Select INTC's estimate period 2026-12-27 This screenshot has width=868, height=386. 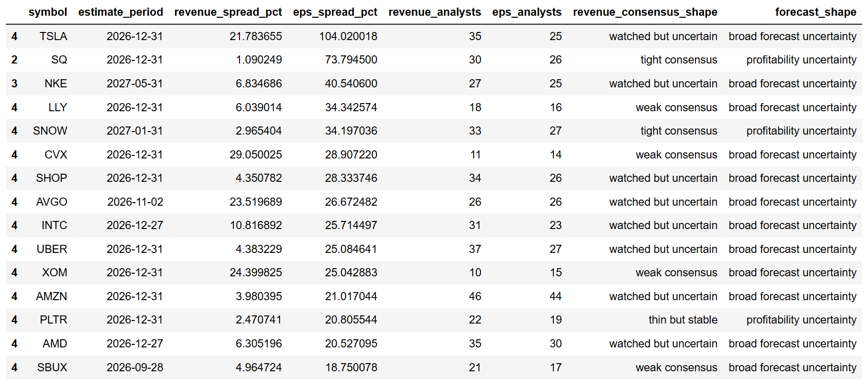(135, 226)
